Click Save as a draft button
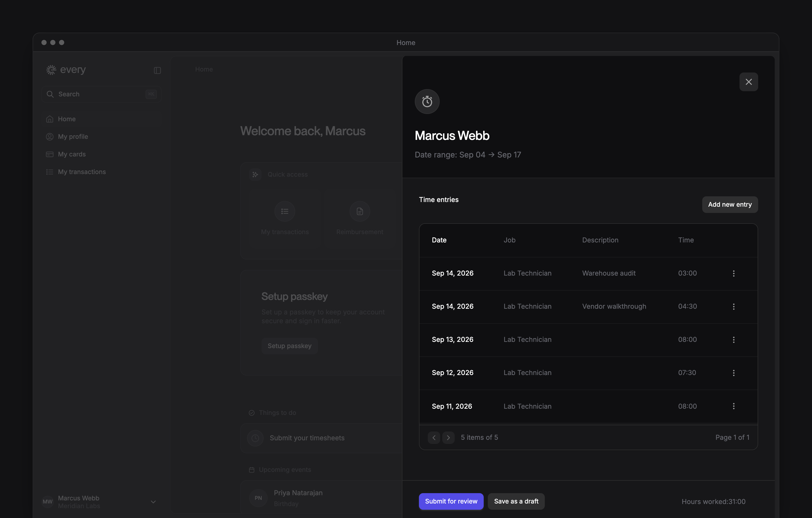The height and width of the screenshot is (518, 812). [x=516, y=501]
